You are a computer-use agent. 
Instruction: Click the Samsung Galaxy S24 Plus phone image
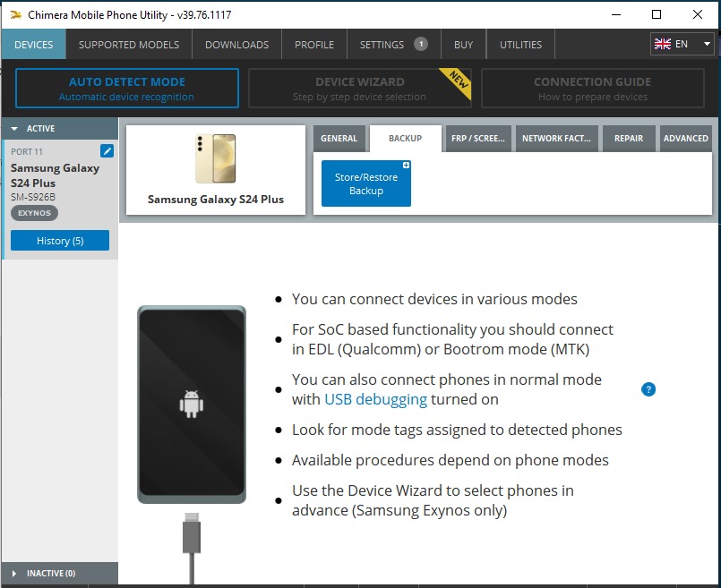[x=216, y=158]
